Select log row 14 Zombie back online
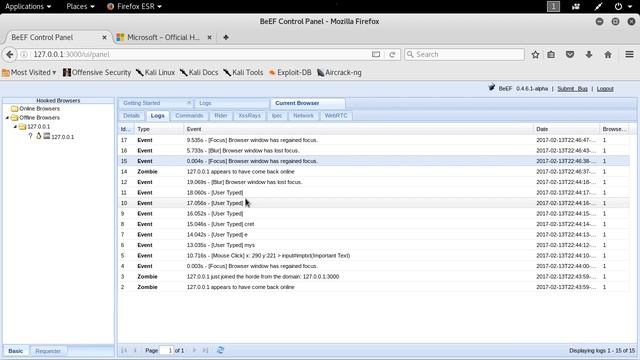 coord(373,171)
